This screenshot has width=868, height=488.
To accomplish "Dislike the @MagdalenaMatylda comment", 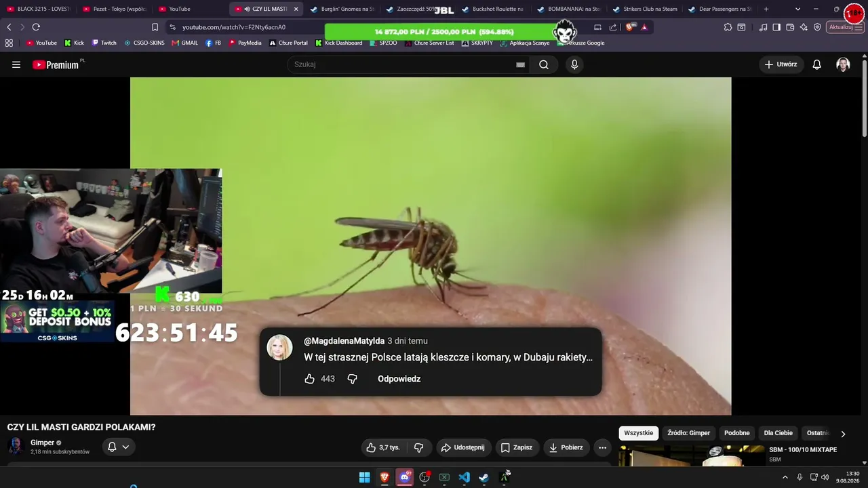I will coord(352,379).
